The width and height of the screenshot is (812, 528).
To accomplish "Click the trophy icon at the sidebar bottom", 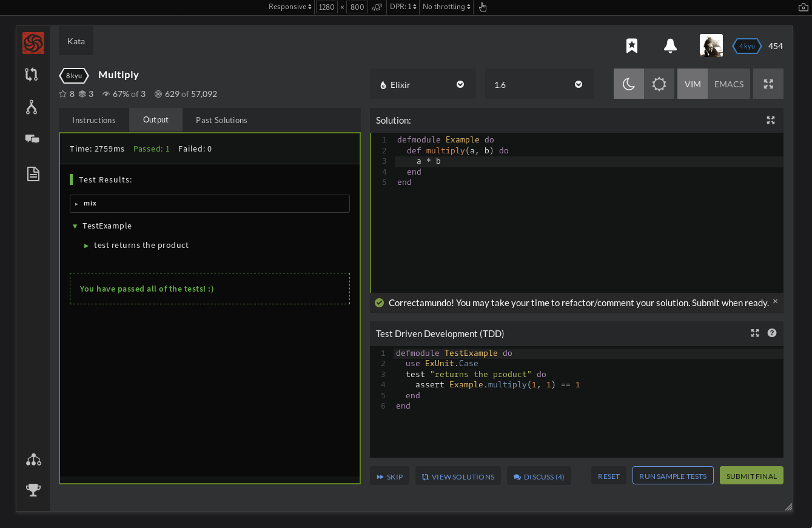I will pos(33,490).
